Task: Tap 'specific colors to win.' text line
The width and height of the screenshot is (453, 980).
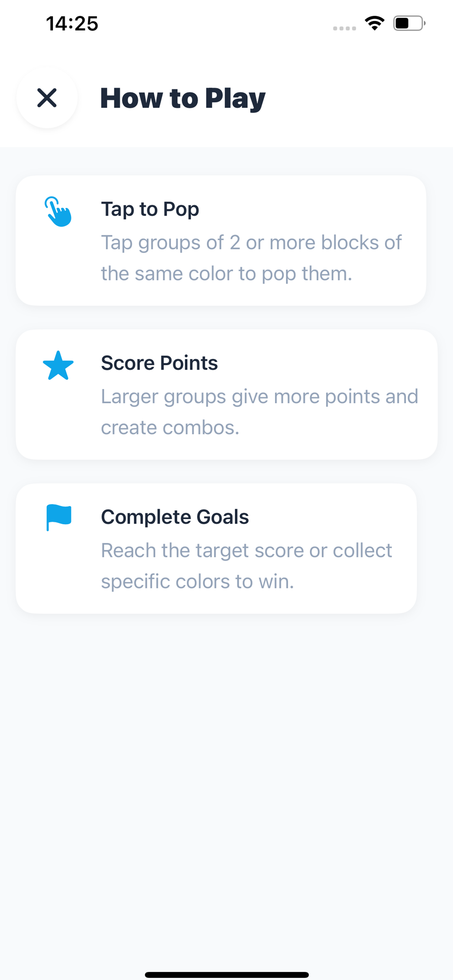Action: tap(197, 581)
